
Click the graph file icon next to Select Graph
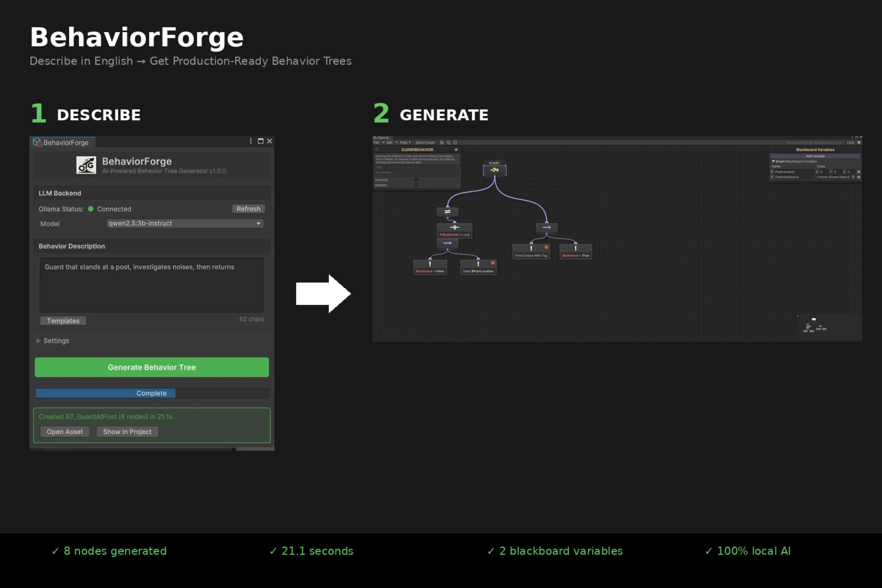442,142
